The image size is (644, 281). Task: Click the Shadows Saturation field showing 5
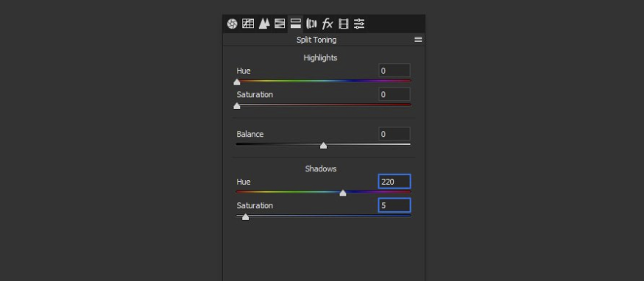tap(394, 205)
